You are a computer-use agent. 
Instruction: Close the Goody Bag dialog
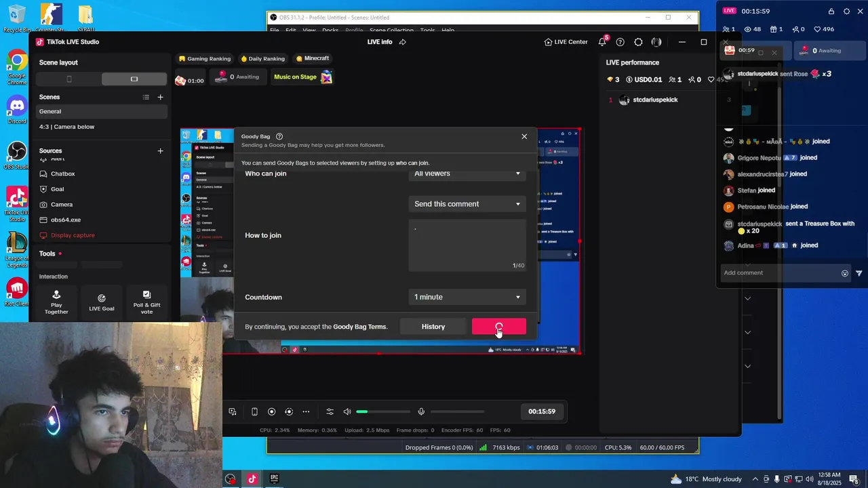click(x=524, y=136)
